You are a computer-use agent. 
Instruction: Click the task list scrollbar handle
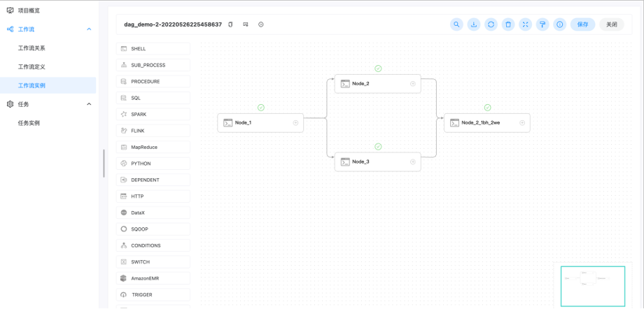pyautogui.click(x=104, y=164)
